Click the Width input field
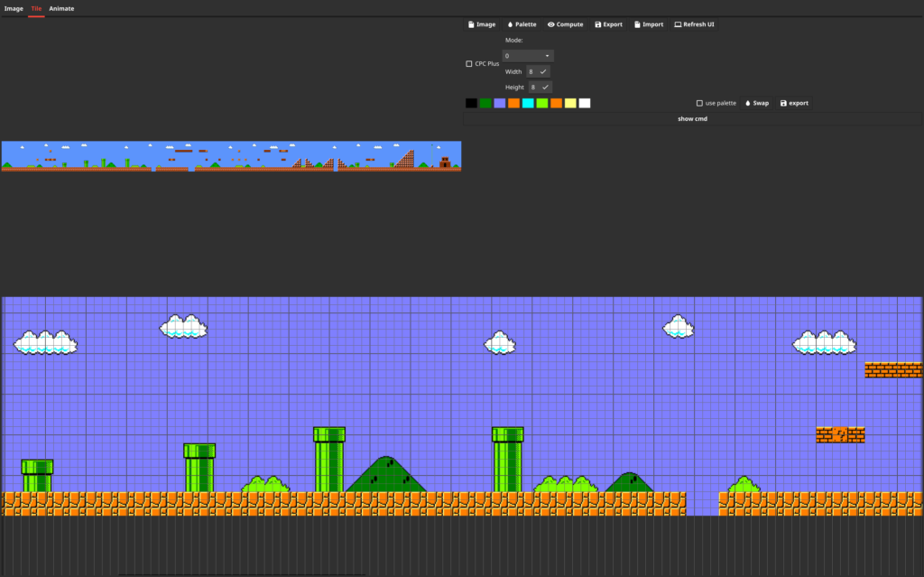This screenshot has height=577, width=924. (532, 71)
